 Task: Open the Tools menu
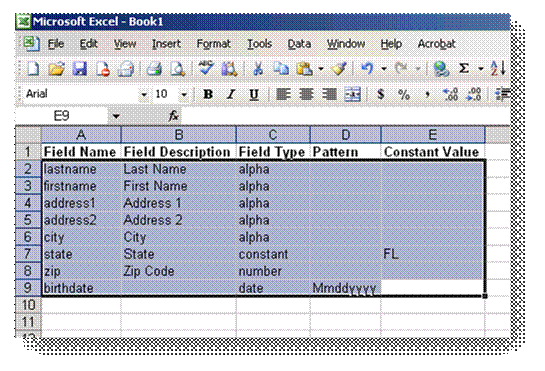pos(259,44)
